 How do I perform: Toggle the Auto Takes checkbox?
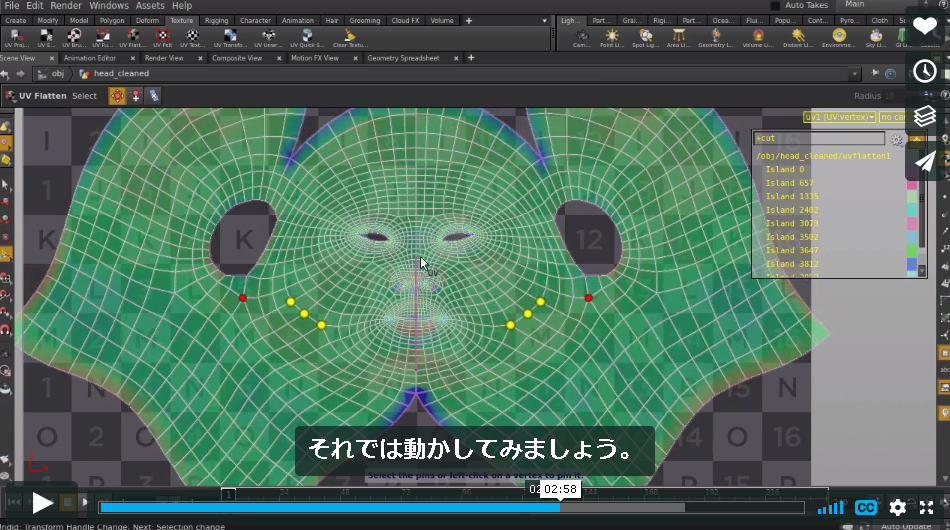tap(775, 5)
